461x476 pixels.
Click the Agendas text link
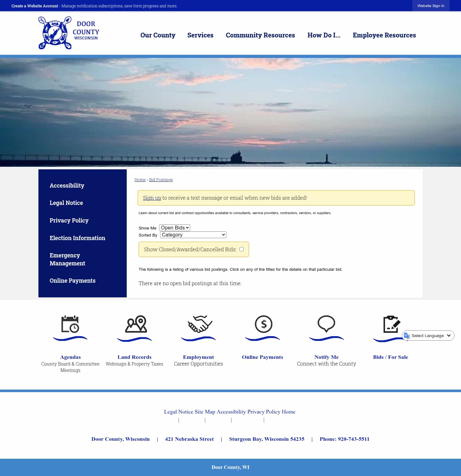pos(70,357)
